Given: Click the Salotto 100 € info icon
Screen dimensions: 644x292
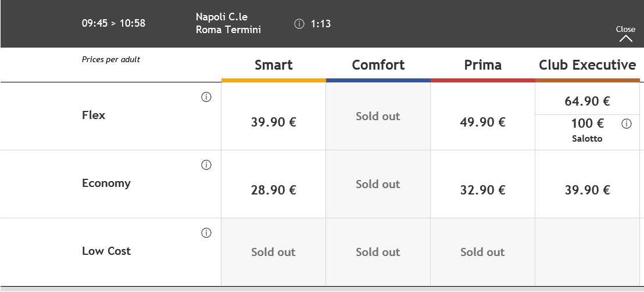Looking at the screenshot, I should tap(627, 124).
